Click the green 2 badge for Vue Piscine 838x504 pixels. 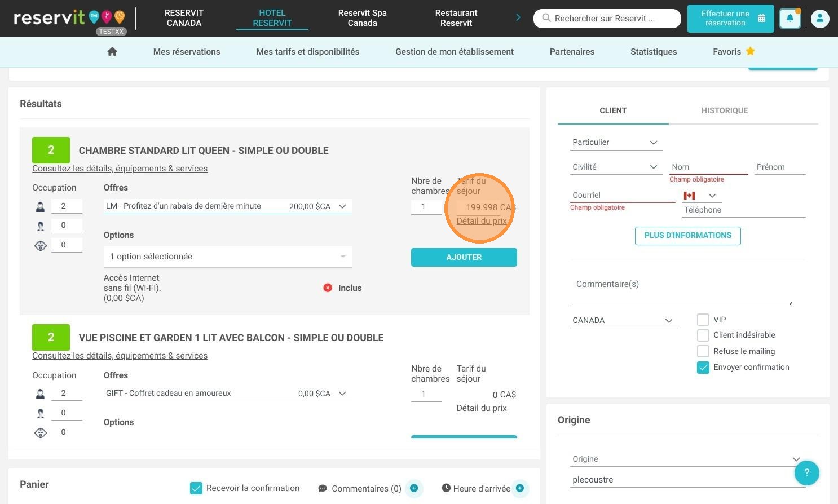tap(51, 337)
